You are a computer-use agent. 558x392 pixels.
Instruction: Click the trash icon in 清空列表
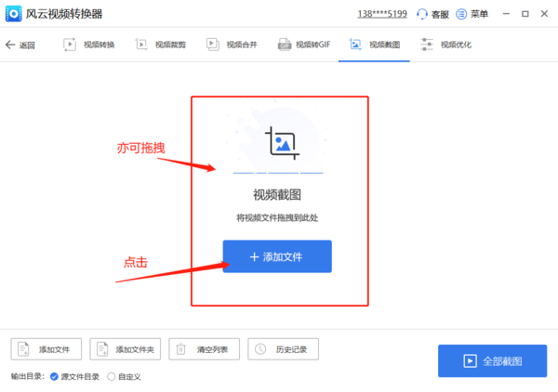[180, 349]
